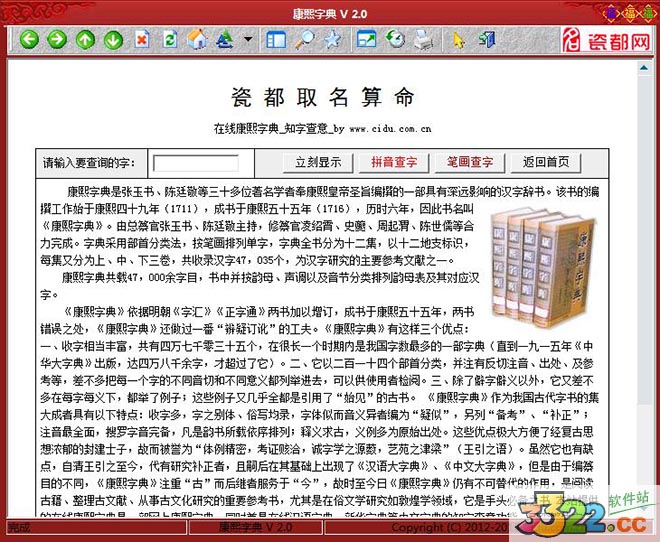Viewport: 660px width, 542px height.
Task: Click the 瓷都取名算命 heading
Action: 323,98
